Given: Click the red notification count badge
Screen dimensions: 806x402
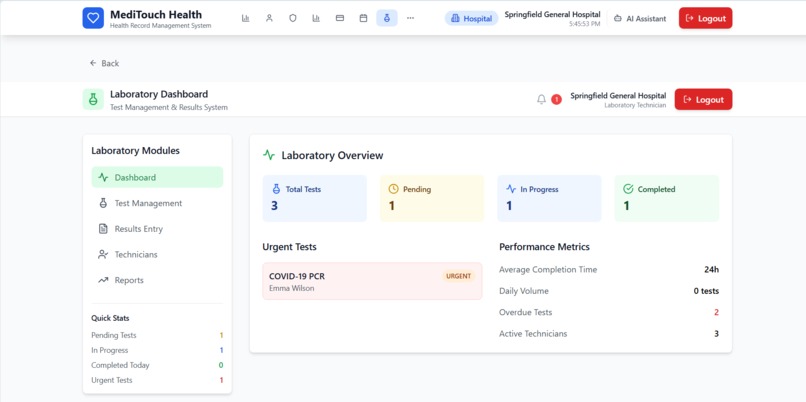Looking at the screenshot, I should (556, 99).
